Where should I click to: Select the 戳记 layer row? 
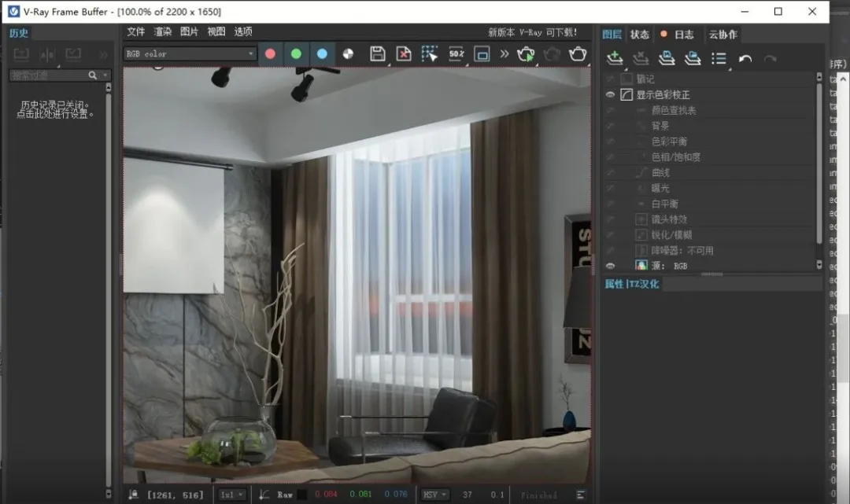pos(709,79)
